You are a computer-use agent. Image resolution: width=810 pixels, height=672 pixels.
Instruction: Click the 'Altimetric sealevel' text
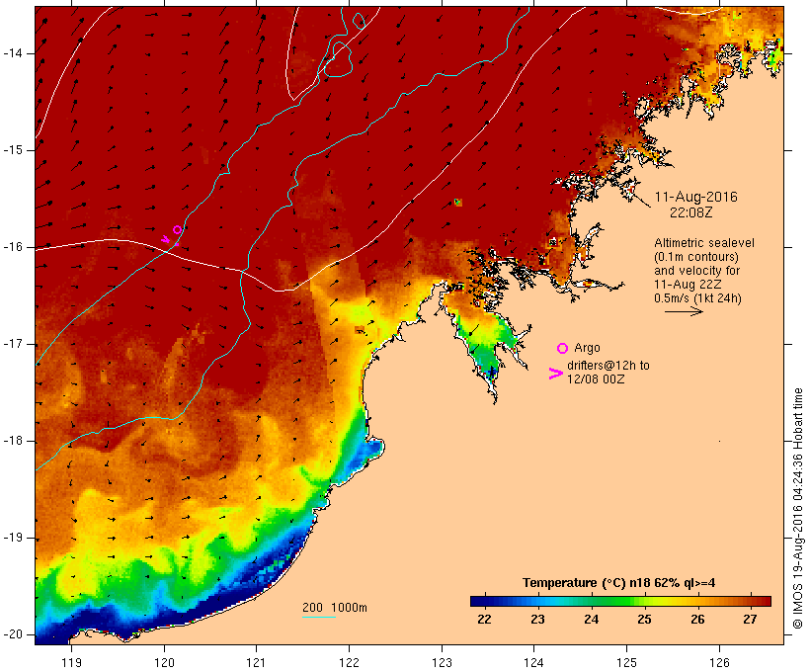point(704,243)
